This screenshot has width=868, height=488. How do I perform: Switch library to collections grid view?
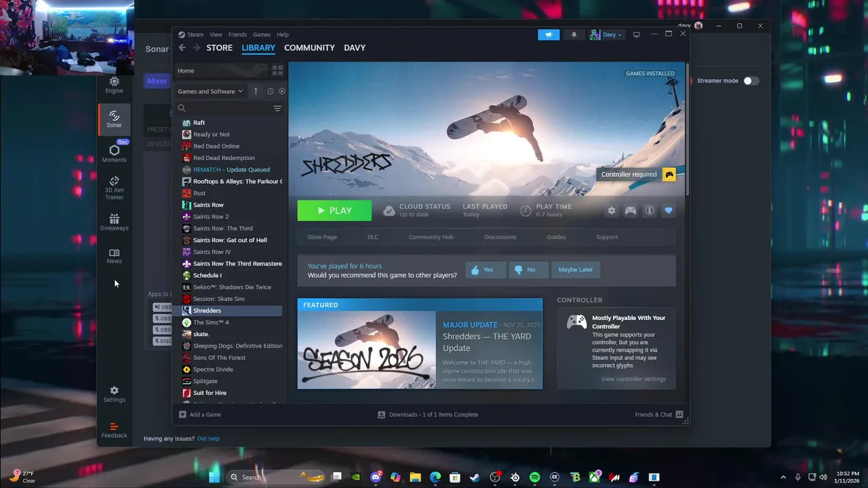[x=277, y=70]
